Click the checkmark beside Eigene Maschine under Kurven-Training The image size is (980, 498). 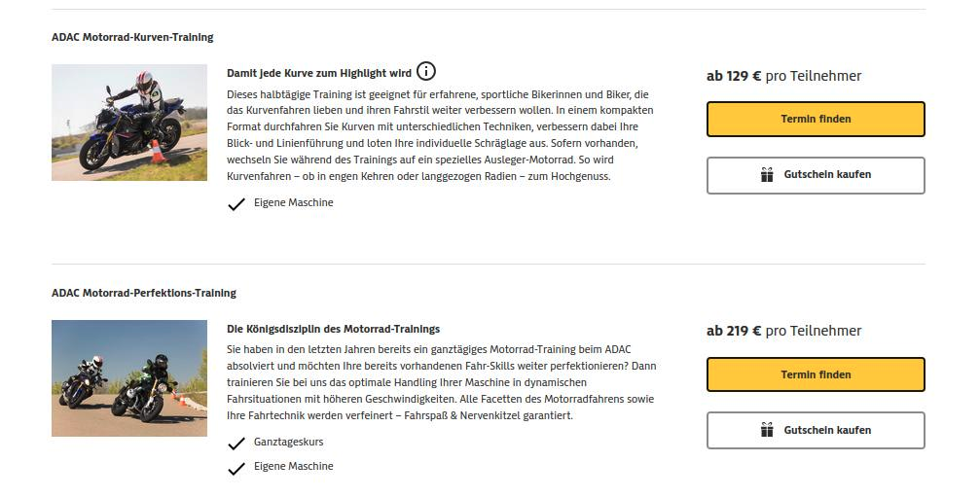[236, 204]
